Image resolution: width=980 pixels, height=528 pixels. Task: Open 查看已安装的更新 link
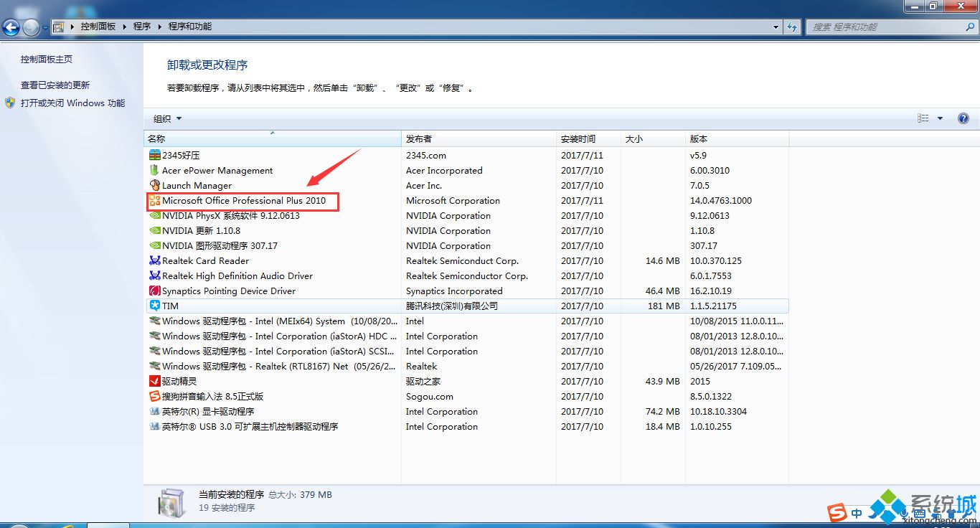coord(55,85)
